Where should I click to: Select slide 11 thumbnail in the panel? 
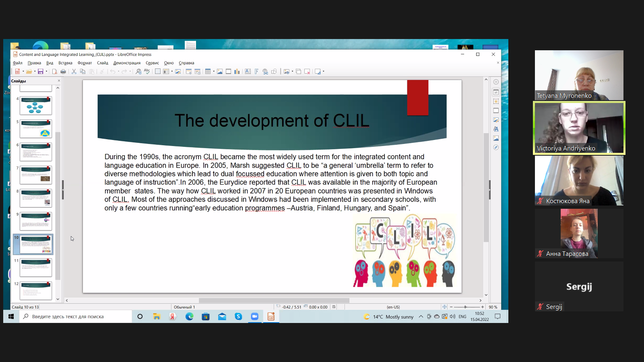tap(36, 267)
